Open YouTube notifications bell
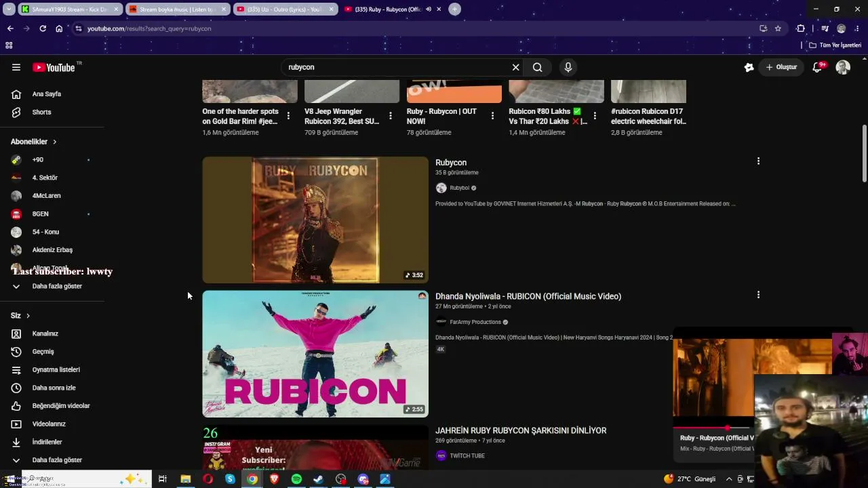The width and height of the screenshot is (868, 488). pyautogui.click(x=818, y=67)
